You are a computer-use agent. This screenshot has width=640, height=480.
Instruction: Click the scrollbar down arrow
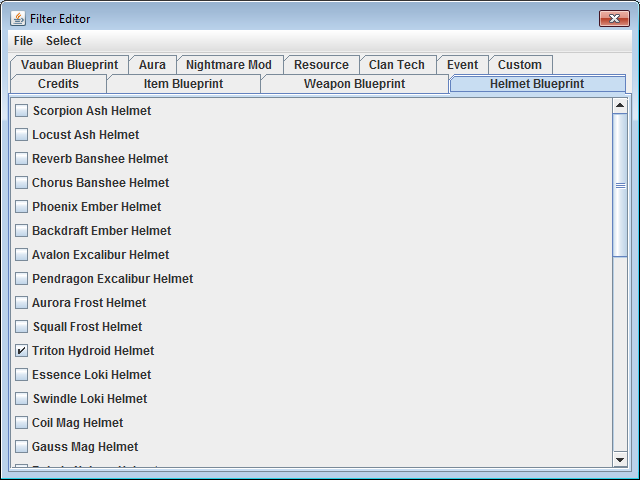click(x=620, y=460)
